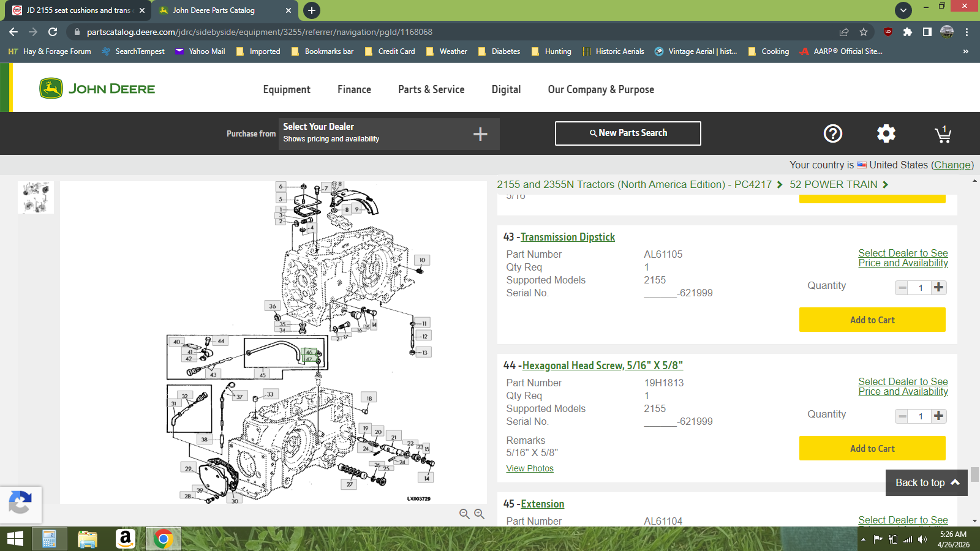Open View Photos link for screw
Image resolution: width=980 pixels, height=551 pixels.
[530, 468]
